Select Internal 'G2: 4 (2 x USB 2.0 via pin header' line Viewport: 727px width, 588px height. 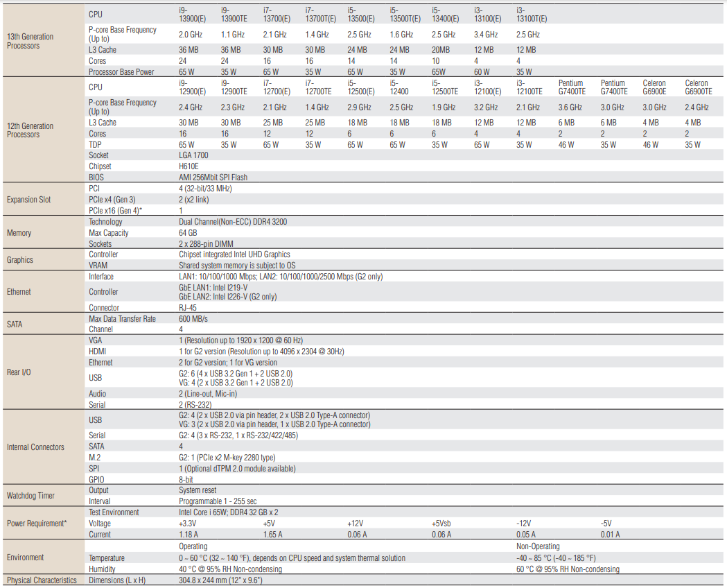click(274, 415)
